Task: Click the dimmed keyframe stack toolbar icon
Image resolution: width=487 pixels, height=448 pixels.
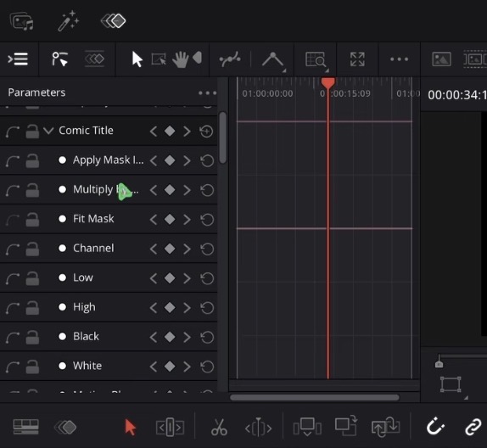Action: (94, 59)
